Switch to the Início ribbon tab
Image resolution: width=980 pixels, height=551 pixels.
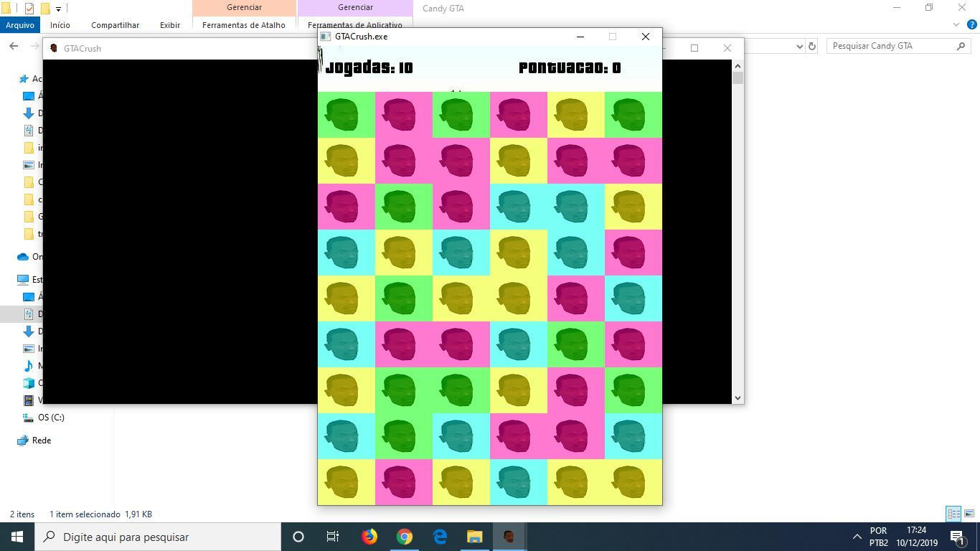click(x=60, y=24)
